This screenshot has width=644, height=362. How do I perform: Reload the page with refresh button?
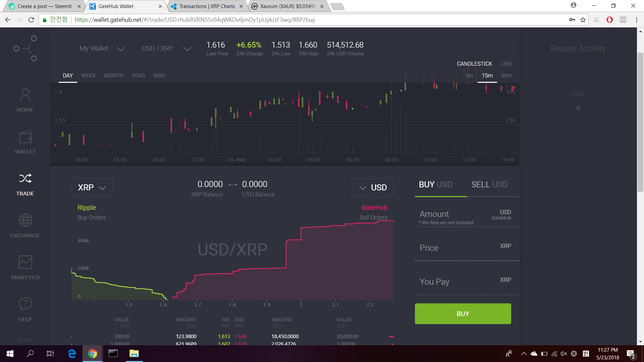click(x=31, y=20)
